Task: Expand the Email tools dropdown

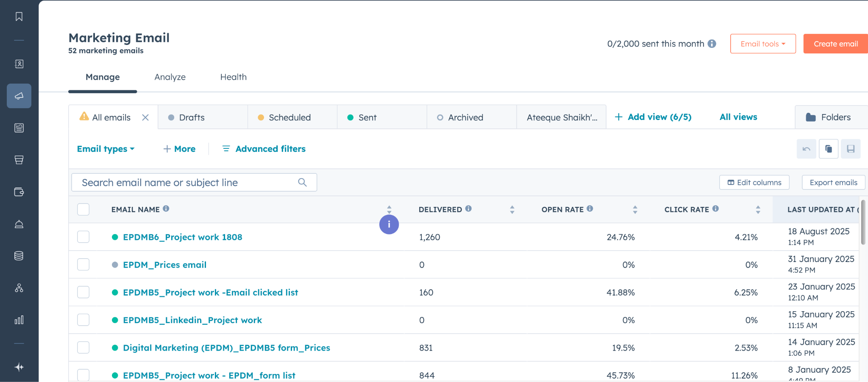Action: tap(762, 44)
